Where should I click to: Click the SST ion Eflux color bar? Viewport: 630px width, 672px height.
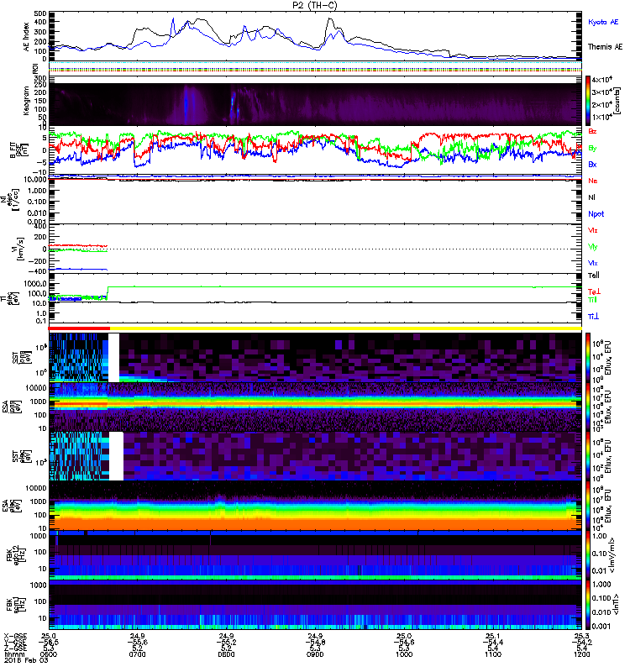pos(588,358)
